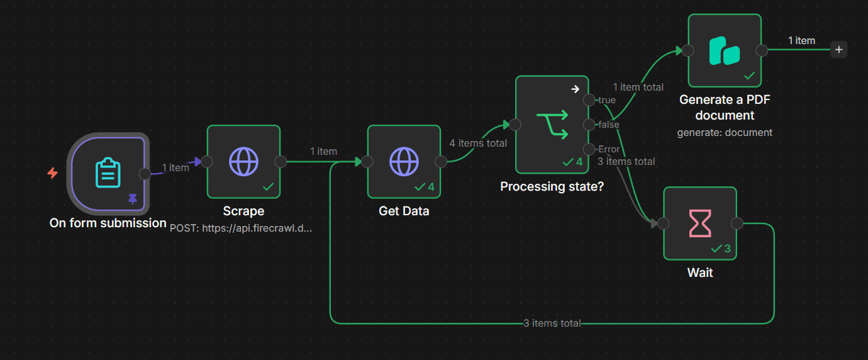The height and width of the screenshot is (360, 868).
Task: Click the plus button after PDF node
Action: (x=838, y=50)
